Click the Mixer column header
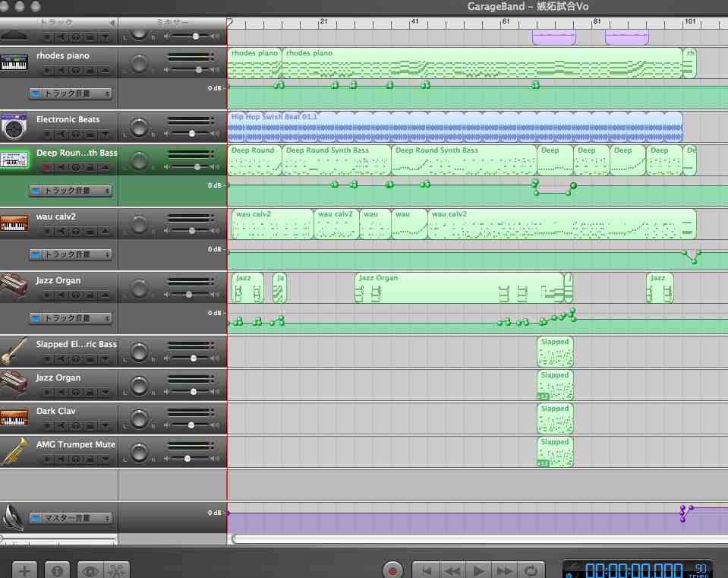 pyautogui.click(x=172, y=23)
